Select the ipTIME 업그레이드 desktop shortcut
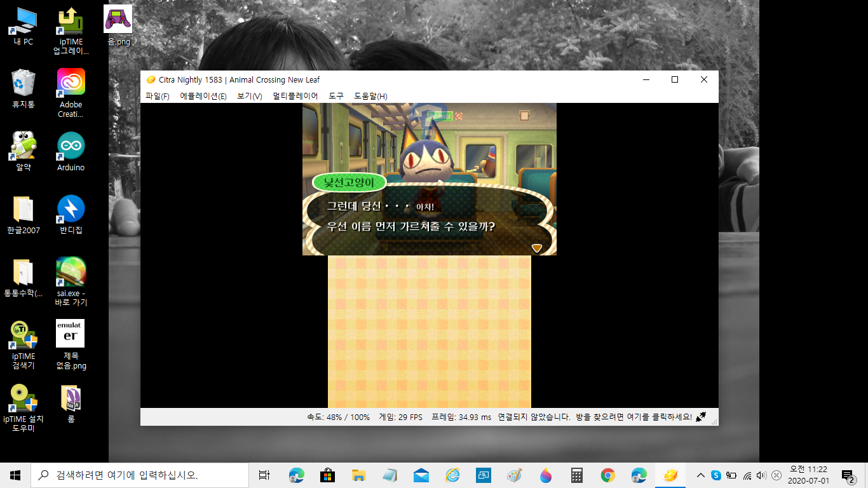 pos(71,31)
